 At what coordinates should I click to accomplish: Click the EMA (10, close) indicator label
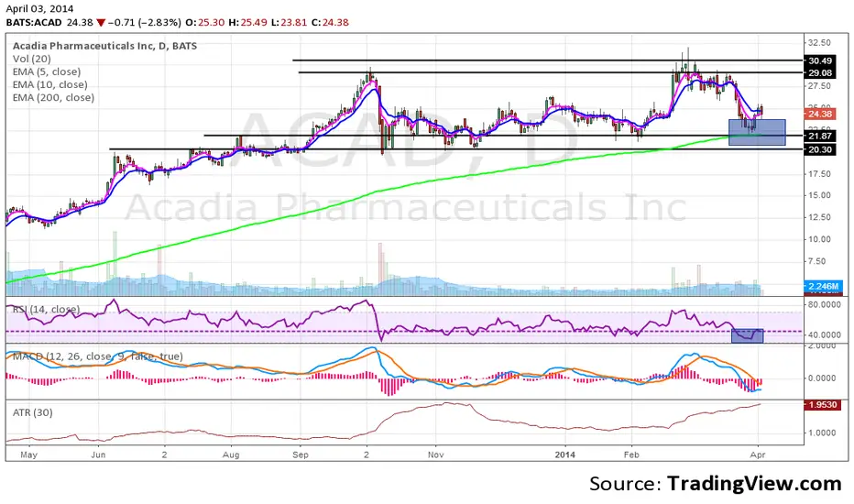click(x=49, y=84)
